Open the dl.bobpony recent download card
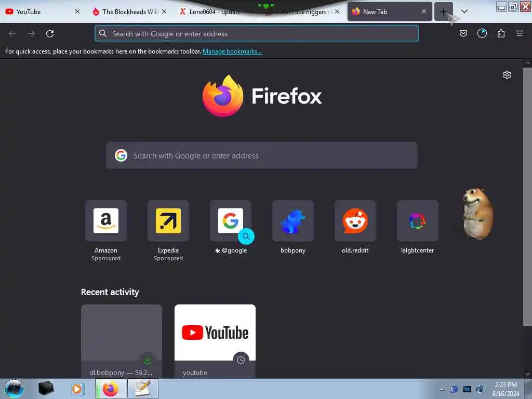The image size is (532, 399). click(x=122, y=341)
